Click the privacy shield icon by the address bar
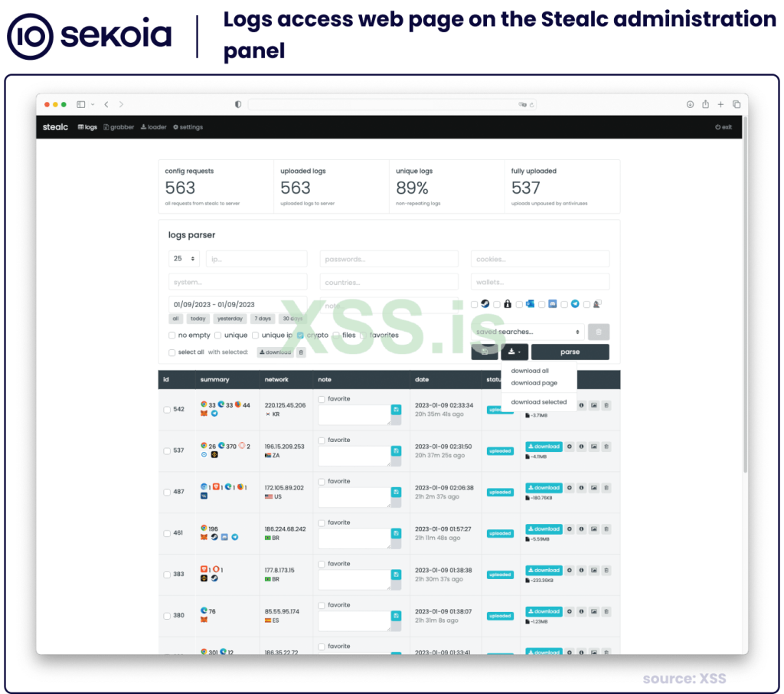This screenshot has width=784, height=694. tap(238, 105)
